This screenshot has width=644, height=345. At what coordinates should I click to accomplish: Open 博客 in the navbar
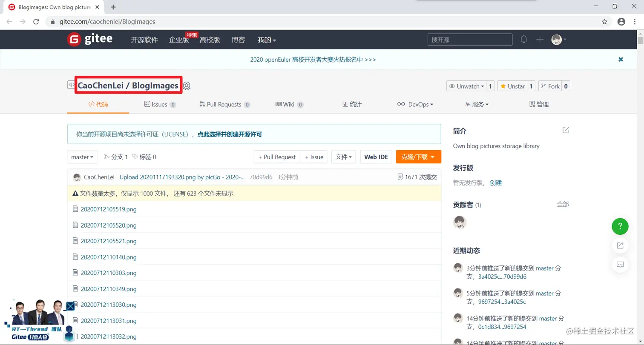[x=239, y=40]
